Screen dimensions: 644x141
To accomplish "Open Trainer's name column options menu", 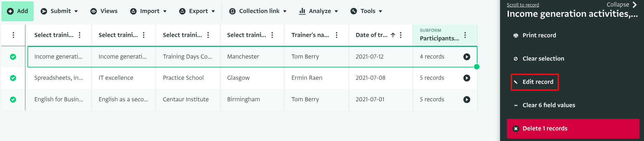I will point(337,35).
